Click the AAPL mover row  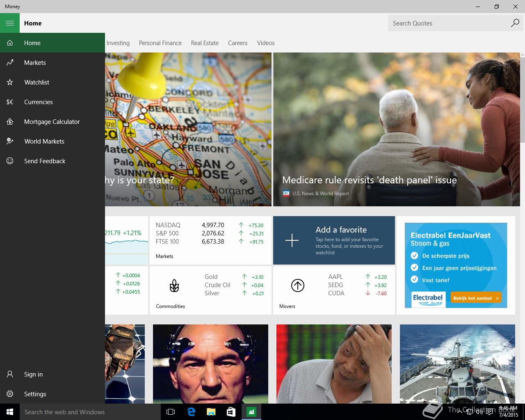(x=358, y=277)
